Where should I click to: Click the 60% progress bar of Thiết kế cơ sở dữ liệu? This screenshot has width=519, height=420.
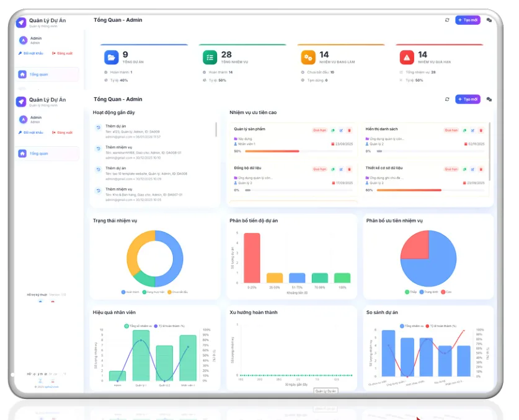[x=430, y=190]
